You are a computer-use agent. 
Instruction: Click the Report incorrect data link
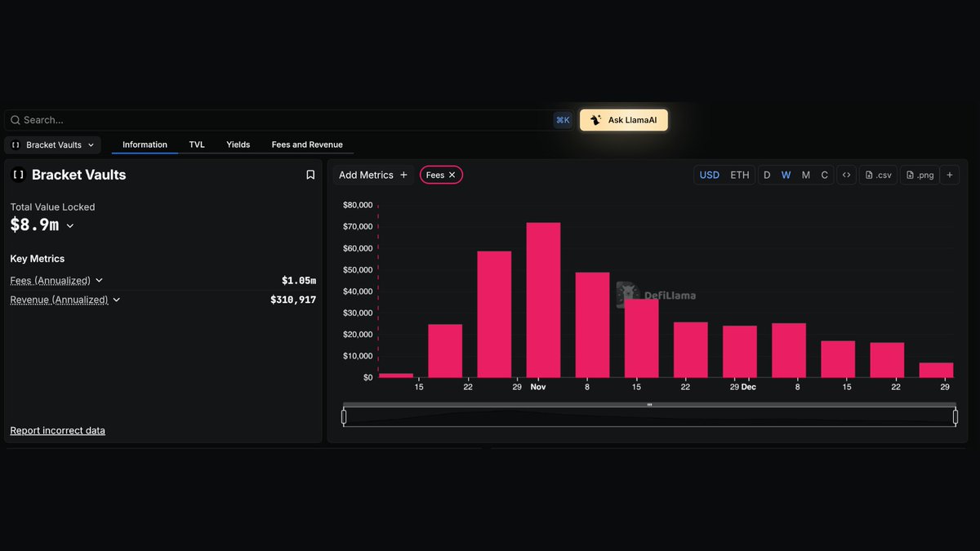pyautogui.click(x=57, y=430)
